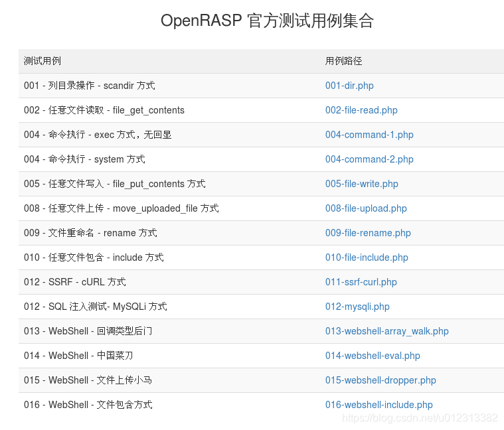Select the '005 - 任意文件写入 - file_put_contents 方式' cell

pos(169,184)
